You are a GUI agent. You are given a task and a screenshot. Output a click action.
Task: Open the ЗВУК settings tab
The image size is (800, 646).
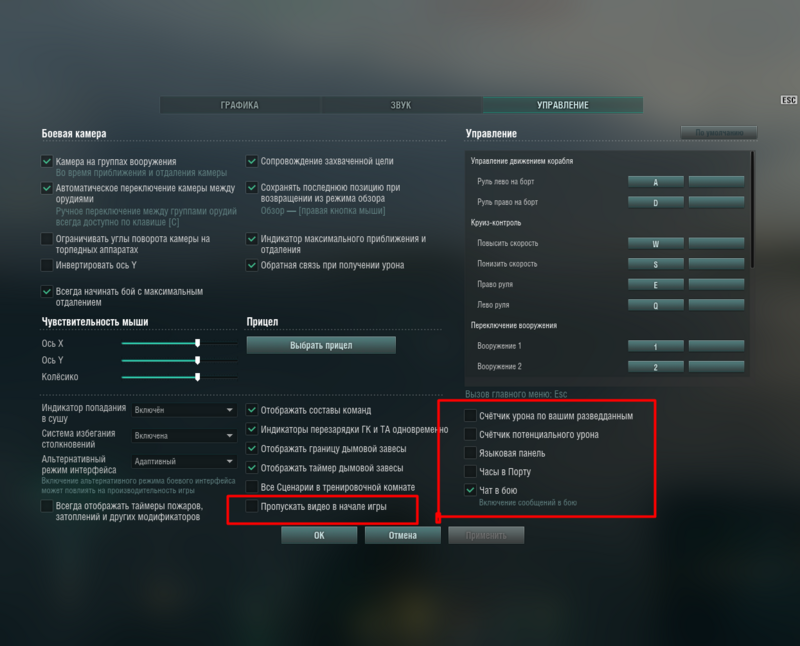point(401,105)
